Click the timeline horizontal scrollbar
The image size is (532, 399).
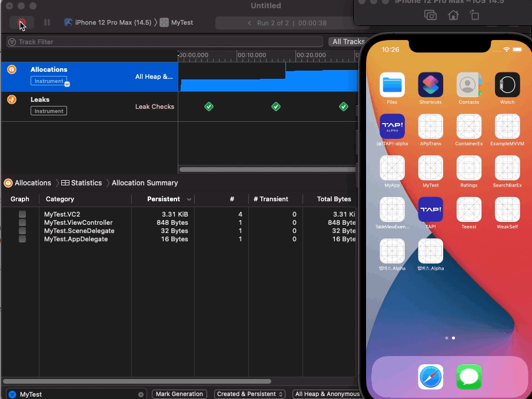[x=267, y=169]
